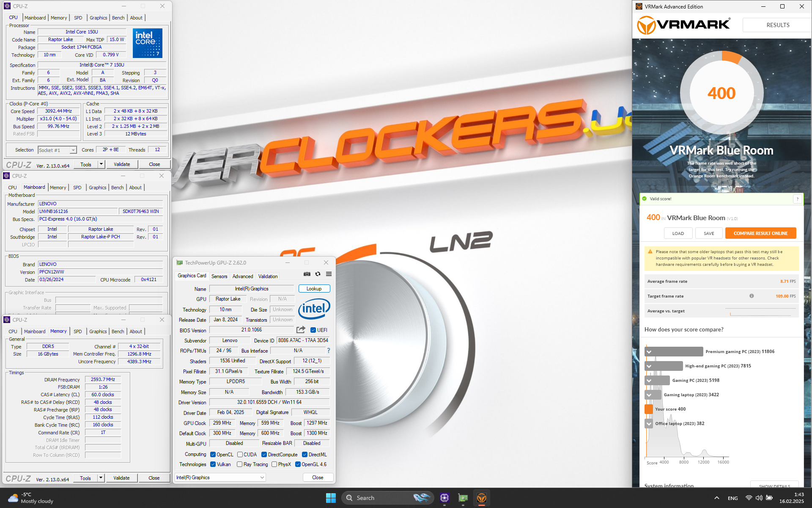Screen dimensions: 812x508
Task: Open the GPU-Z Validation tab
Action: click(x=268, y=276)
